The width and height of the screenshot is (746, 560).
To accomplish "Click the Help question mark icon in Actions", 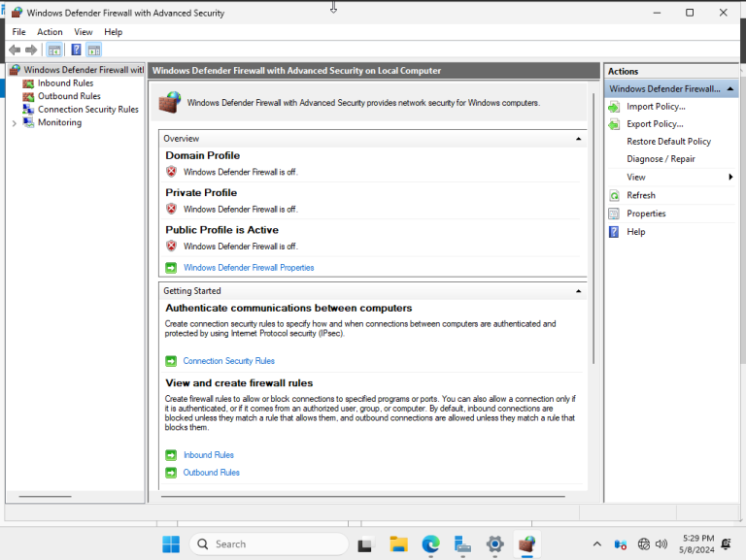I will point(614,232).
